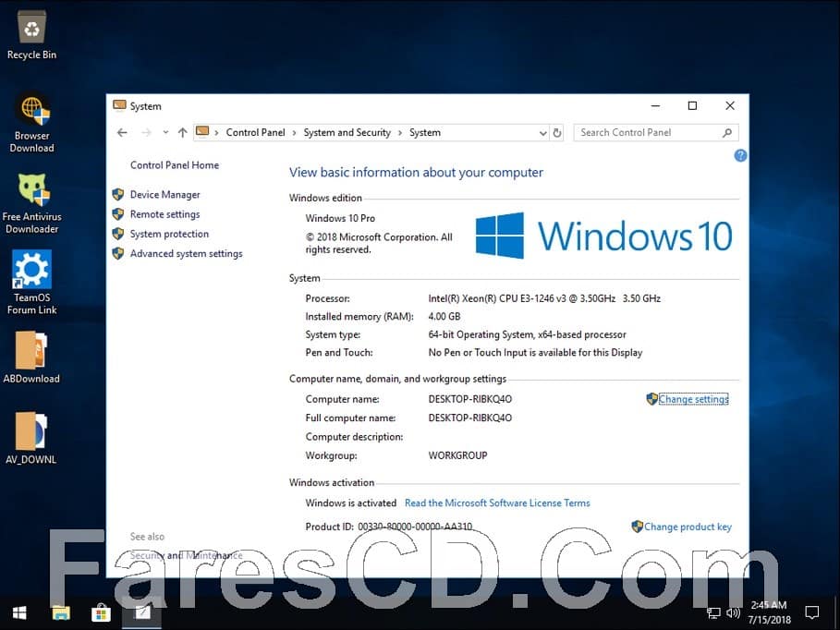Expand the chevron after System and Security
The image size is (840, 630).
399,133
